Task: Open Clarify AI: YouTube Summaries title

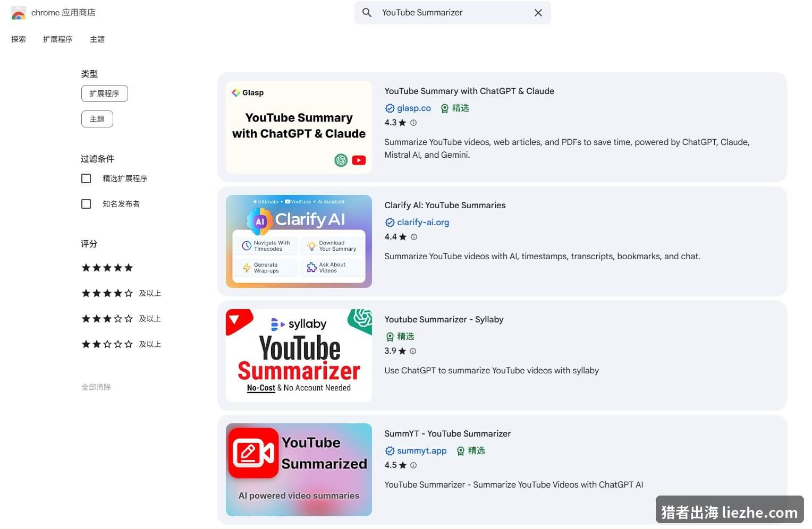Action: click(445, 205)
